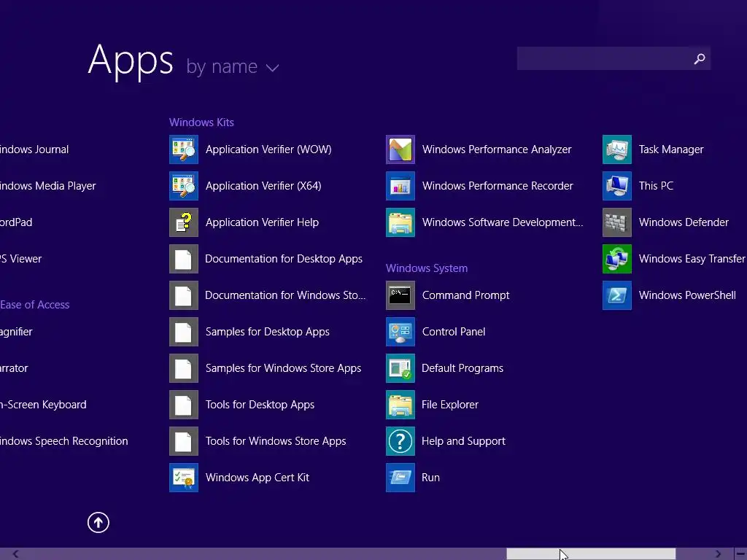
Task: Open XPS Viewer entry
Action: click(x=21, y=259)
